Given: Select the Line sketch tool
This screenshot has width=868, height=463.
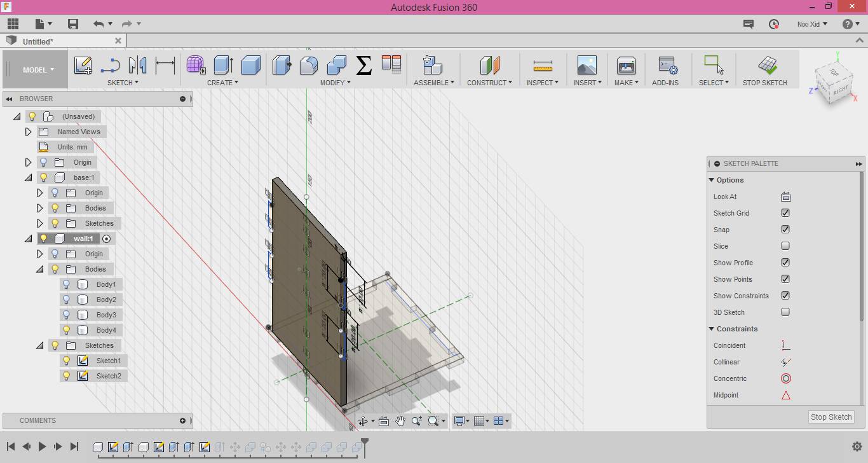Looking at the screenshot, I should [x=111, y=65].
